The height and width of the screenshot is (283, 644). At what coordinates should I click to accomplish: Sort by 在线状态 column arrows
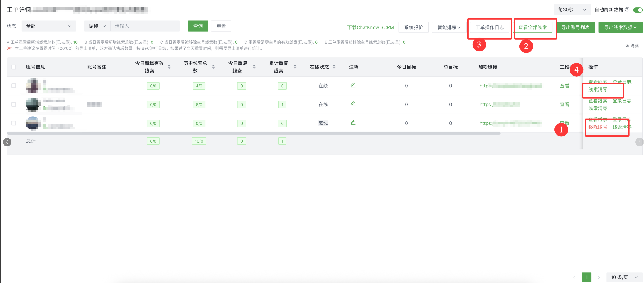pyautogui.click(x=334, y=67)
